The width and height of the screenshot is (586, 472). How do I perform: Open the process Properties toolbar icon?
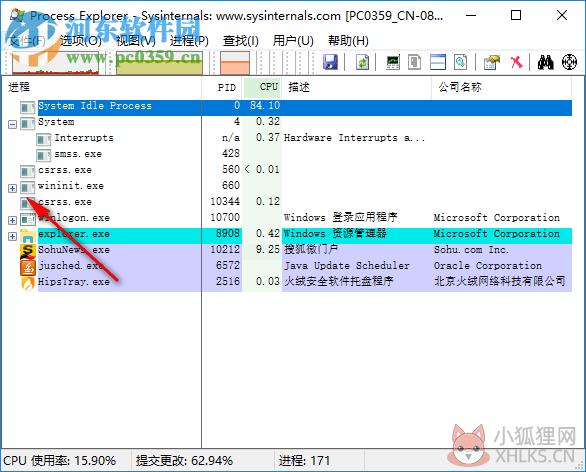point(491,62)
